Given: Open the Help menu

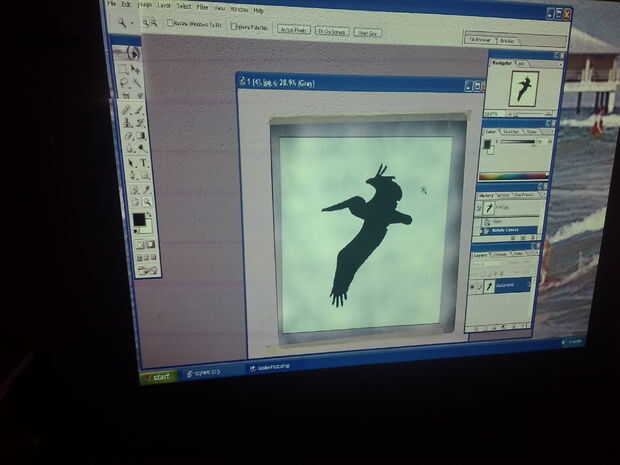Looking at the screenshot, I should pos(258,10).
